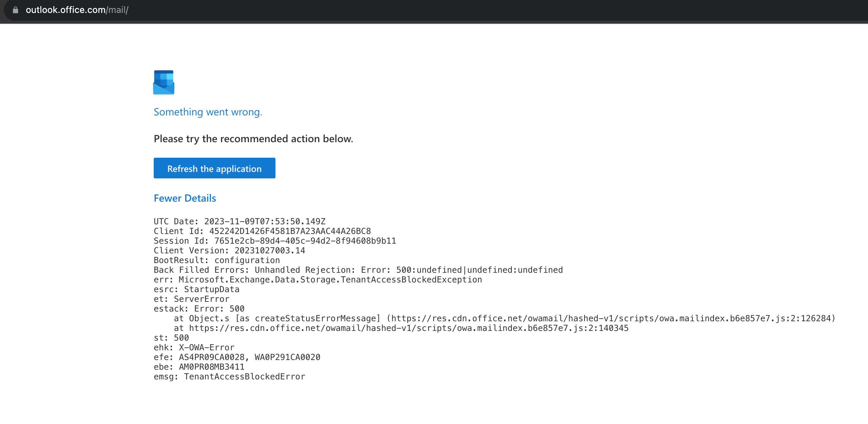Click the et: ServerError line
Viewport: 868px width, 424px height.
point(191,299)
